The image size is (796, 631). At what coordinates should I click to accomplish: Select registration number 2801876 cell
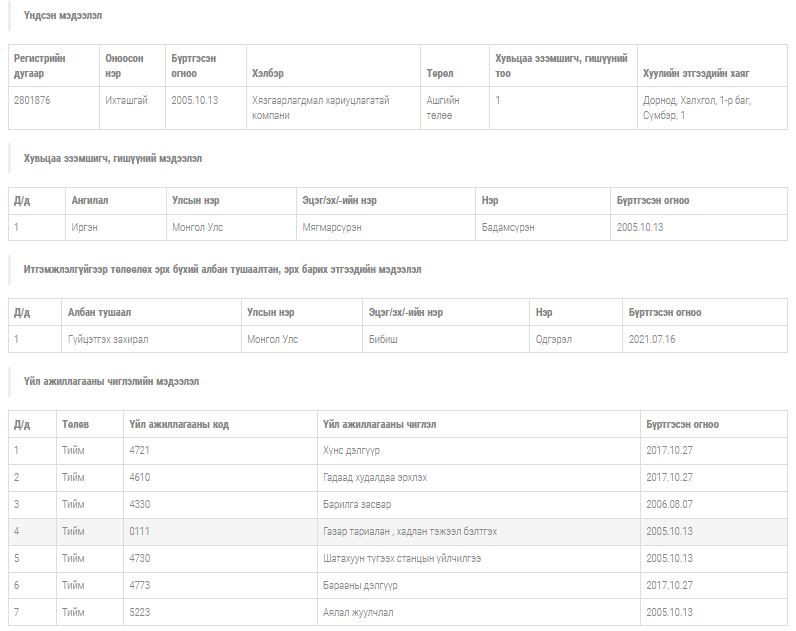click(x=35, y=100)
